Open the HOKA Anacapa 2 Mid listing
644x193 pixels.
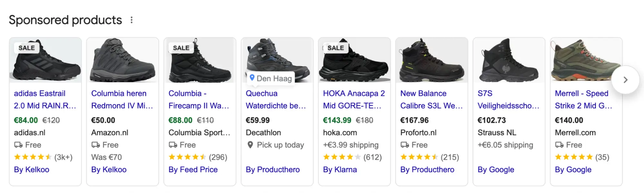[x=353, y=99]
